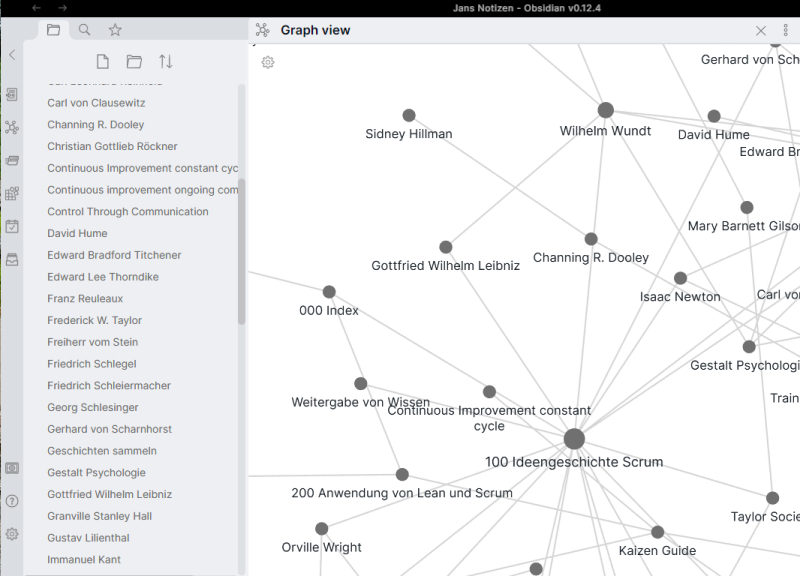Open quick switcher in left ribbon
Viewport: 800px width, 576px height.
coord(12,95)
